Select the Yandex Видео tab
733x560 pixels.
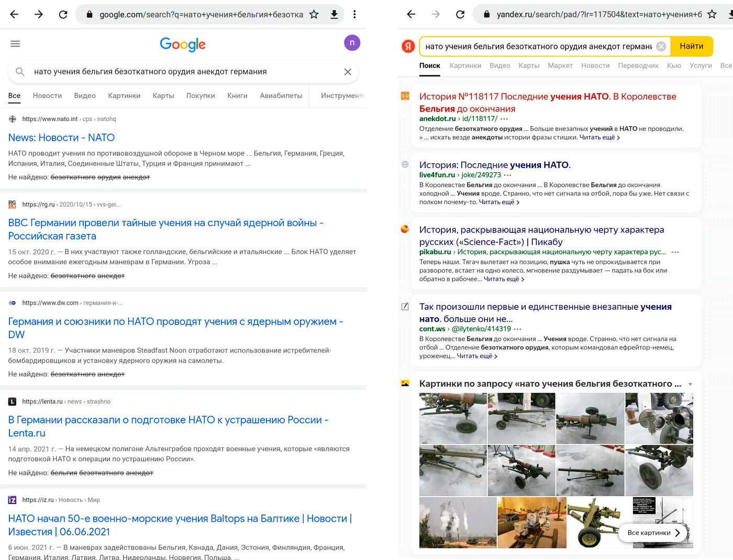500,66
